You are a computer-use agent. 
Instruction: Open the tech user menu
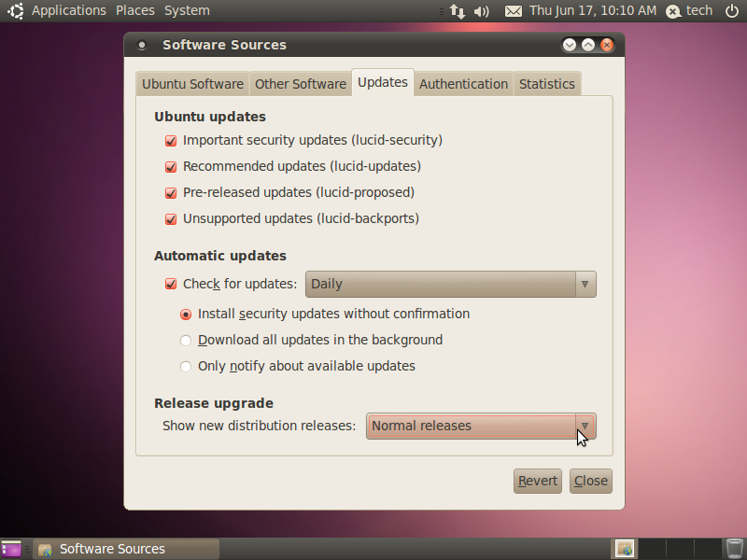tap(698, 10)
